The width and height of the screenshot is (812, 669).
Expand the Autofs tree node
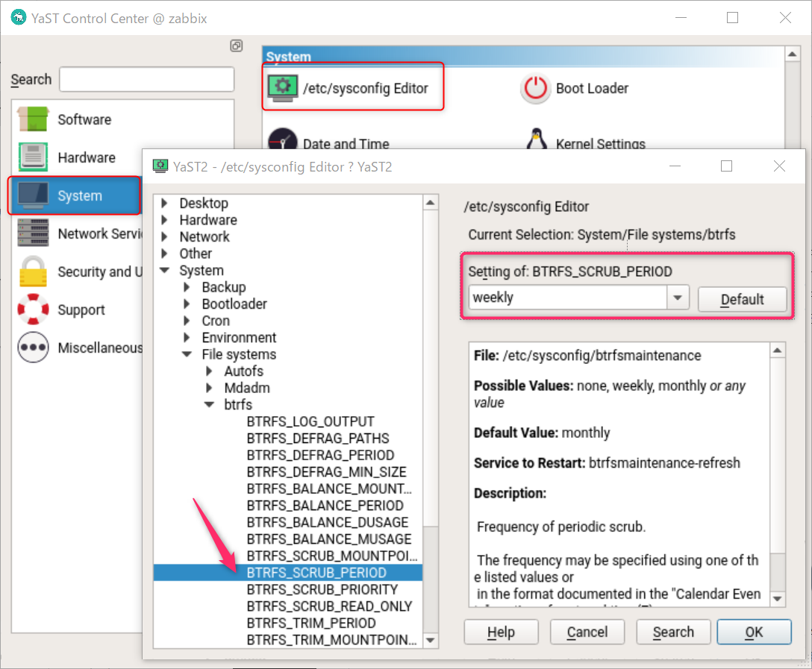click(209, 371)
